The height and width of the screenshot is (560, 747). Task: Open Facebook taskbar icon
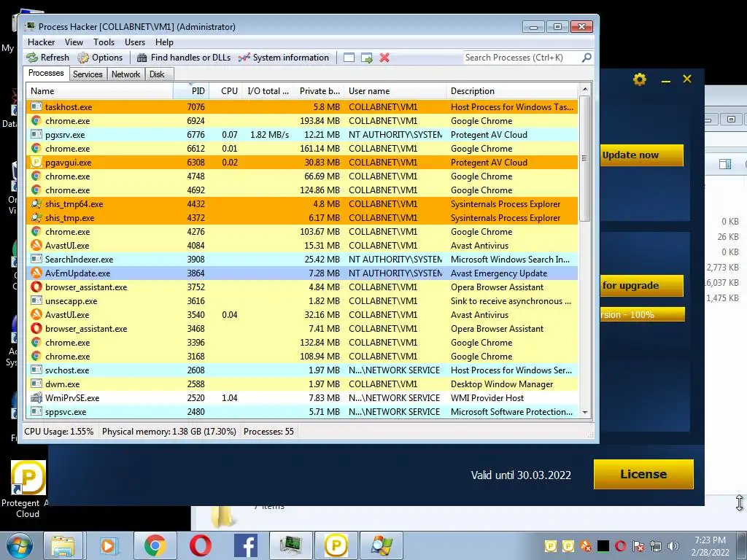click(246, 546)
